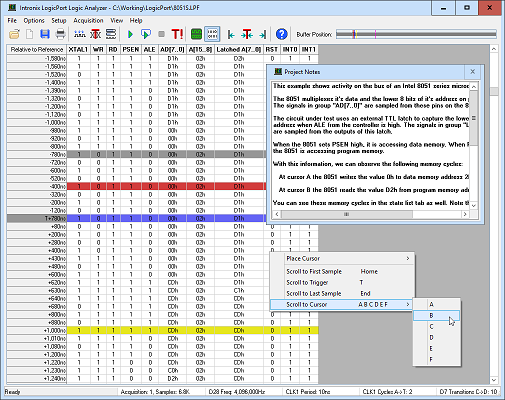The image size is (505, 400).
Task: Click up arrow of main list scrollbar
Action: click(x=494, y=49)
